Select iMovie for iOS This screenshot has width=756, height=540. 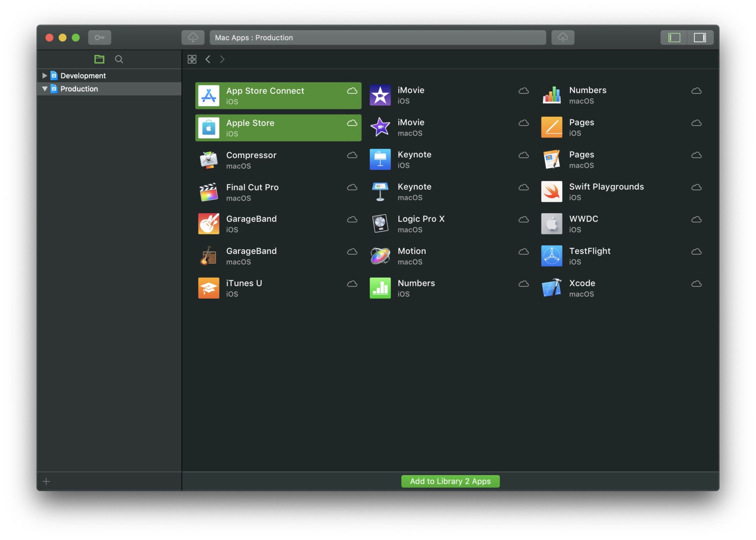point(450,95)
